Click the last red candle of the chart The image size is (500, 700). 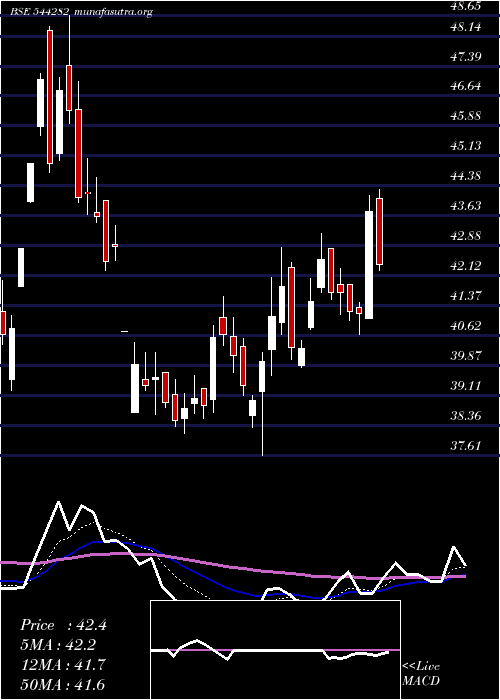379,231
